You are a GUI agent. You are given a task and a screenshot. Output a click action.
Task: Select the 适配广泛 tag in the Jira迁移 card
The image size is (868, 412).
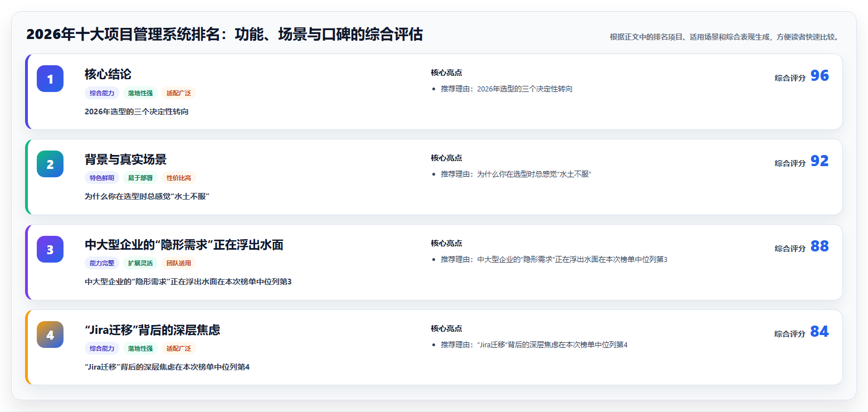pos(179,349)
